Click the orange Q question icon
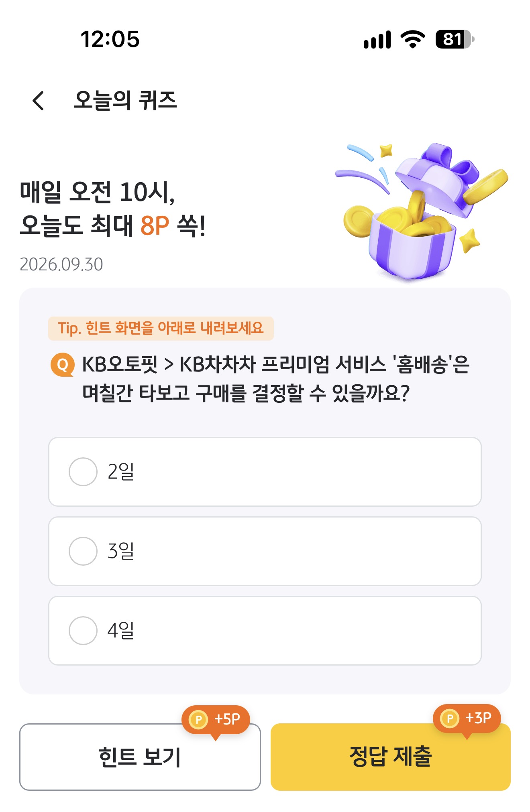The width and height of the screenshot is (530, 812). 62,365
